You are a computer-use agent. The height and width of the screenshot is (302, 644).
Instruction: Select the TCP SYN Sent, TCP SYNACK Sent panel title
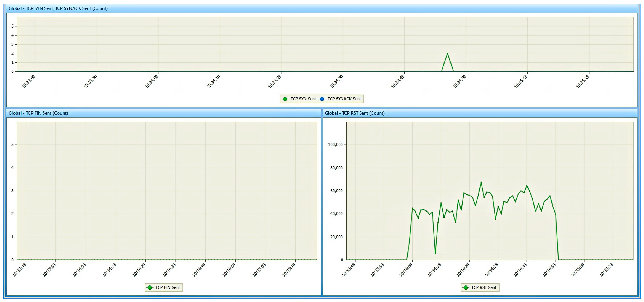coord(58,8)
